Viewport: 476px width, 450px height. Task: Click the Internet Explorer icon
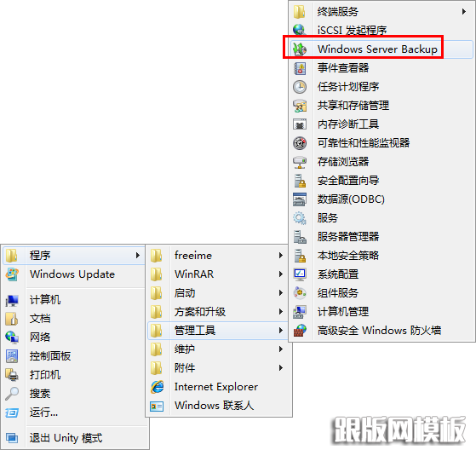coord(157,387)
